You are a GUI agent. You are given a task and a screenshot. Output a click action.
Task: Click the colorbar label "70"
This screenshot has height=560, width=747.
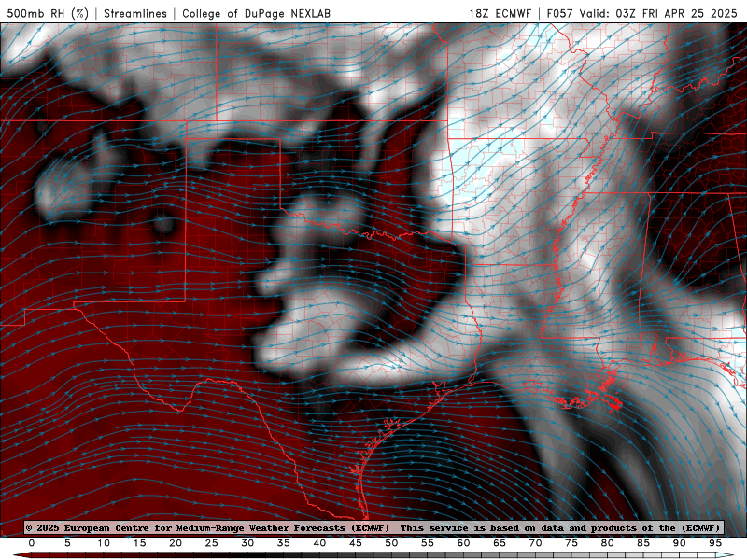pos(535,543)
